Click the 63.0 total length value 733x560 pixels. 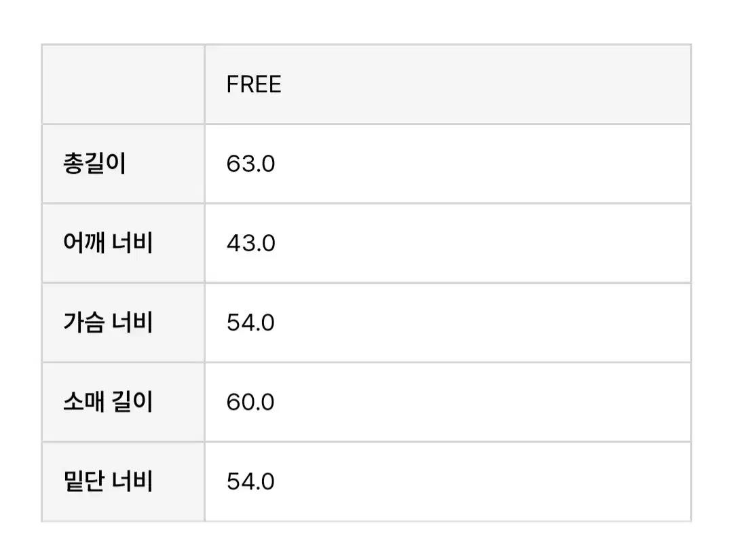(250, 164)
